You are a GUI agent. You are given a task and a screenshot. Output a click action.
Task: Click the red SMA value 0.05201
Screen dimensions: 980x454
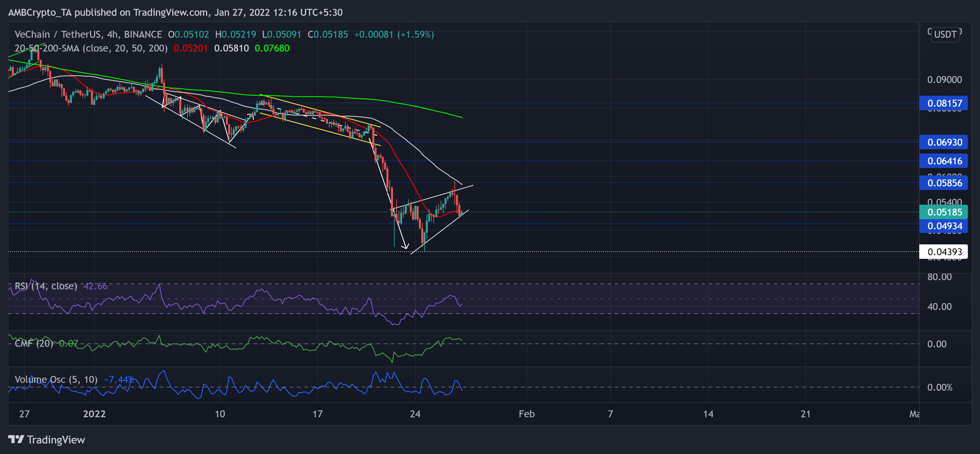(191, 48)
